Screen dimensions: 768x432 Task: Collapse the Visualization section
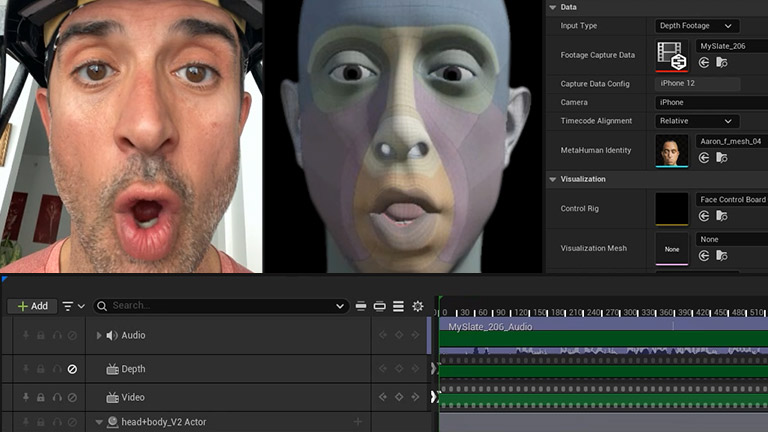click(553, 179)
